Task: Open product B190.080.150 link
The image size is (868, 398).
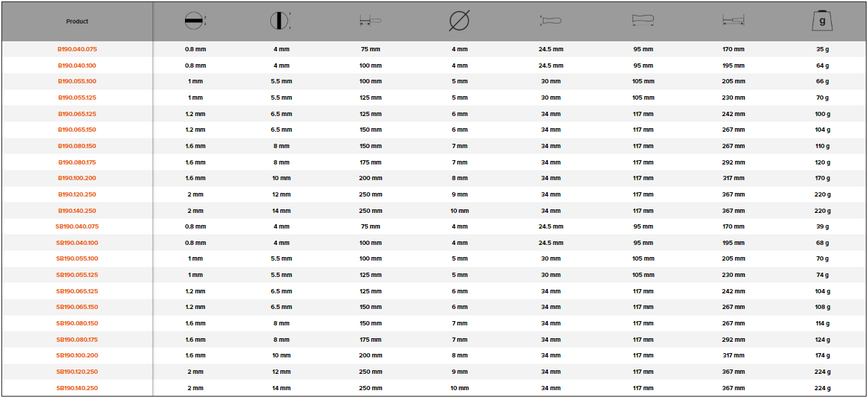Action: point(77,146)
